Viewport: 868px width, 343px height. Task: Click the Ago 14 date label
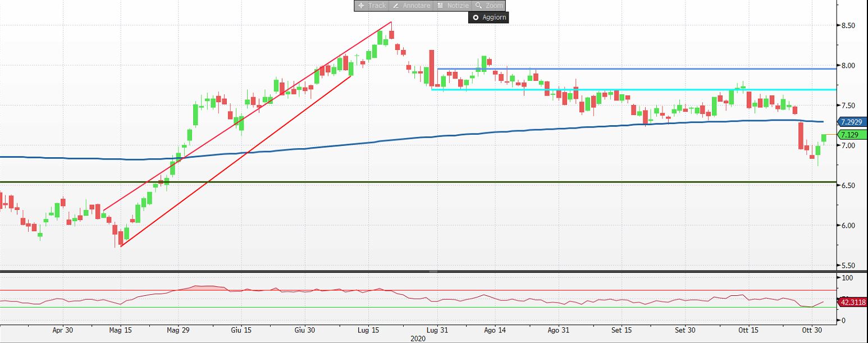(x=495, y=331)
